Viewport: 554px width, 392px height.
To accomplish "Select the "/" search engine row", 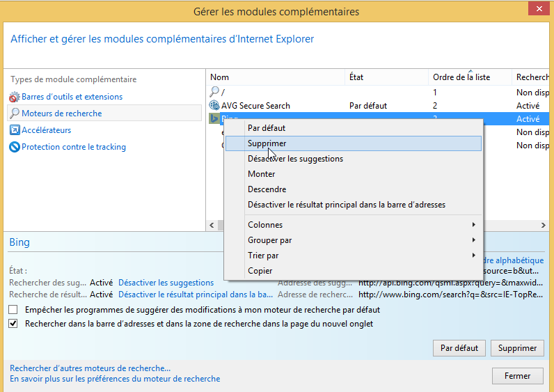I will point(378,93).
